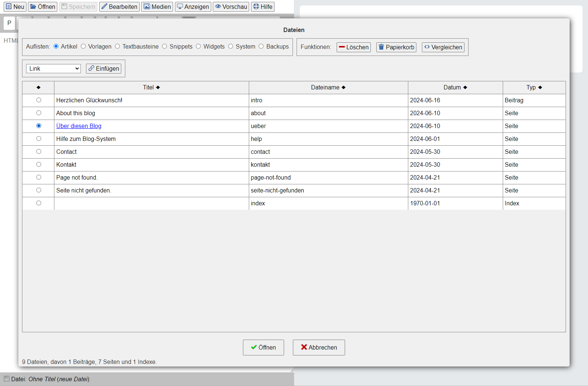588x386 pixels.
Task: Sort table by Dateiname header
Action: click(328, 88)
